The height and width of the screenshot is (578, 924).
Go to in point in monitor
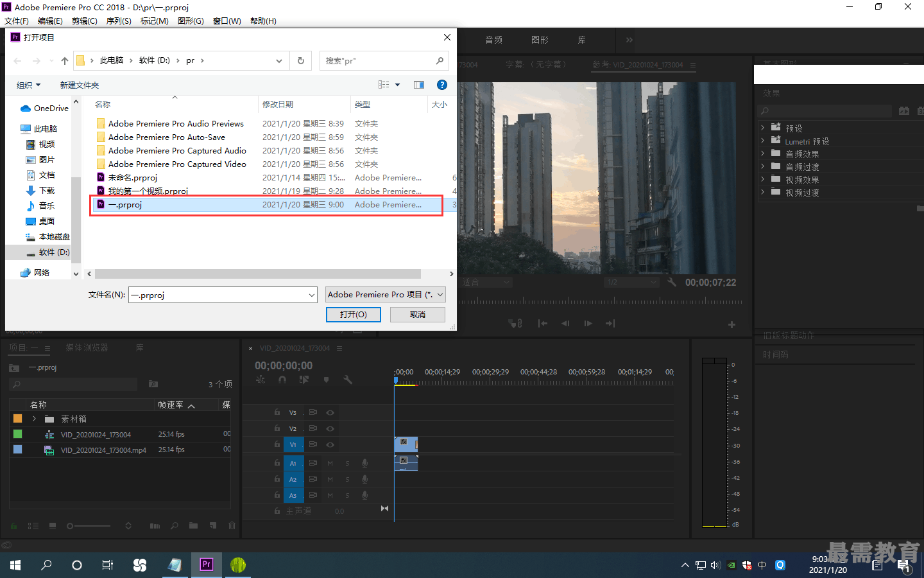coord(543,324)
